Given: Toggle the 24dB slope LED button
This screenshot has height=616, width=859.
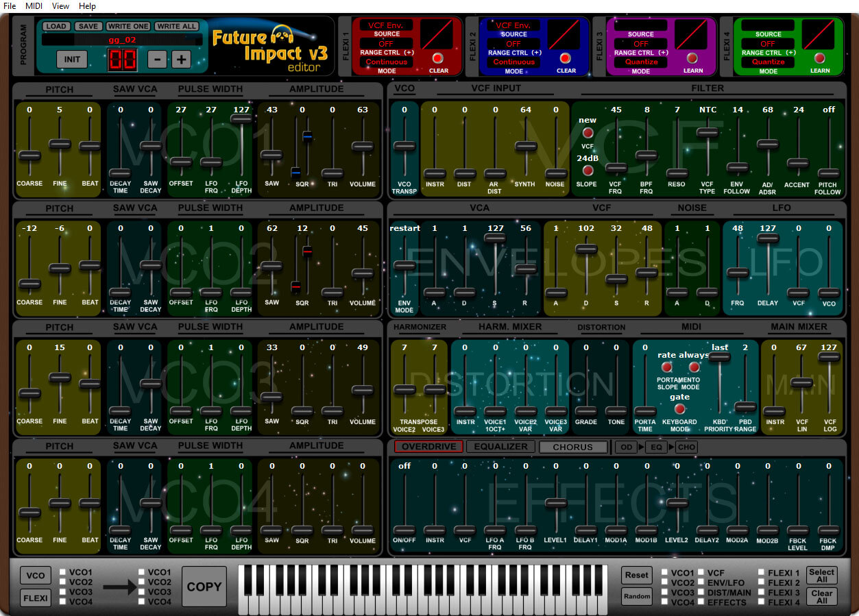Looking at the screenshot, I should click(588, 171).
